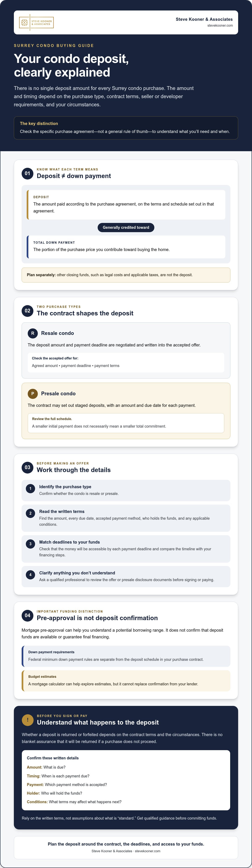
Task: Click step 1 circle for Identify purchase type
Action: coord(30,489)
